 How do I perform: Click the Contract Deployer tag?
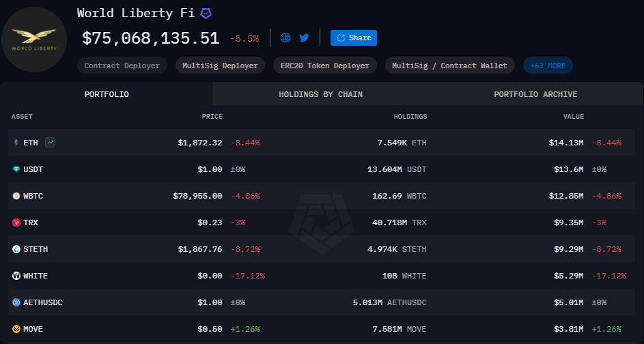click(x=122, y=66)
